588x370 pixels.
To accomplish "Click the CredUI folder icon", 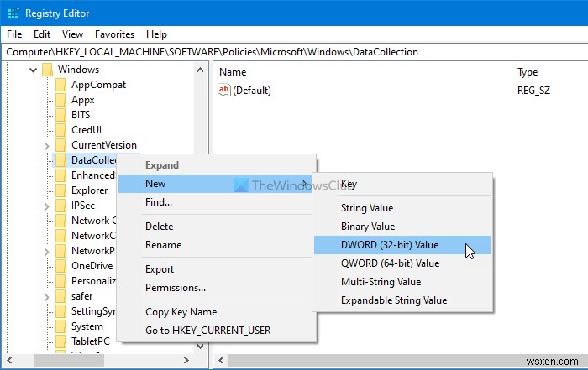I will [60, 130].
